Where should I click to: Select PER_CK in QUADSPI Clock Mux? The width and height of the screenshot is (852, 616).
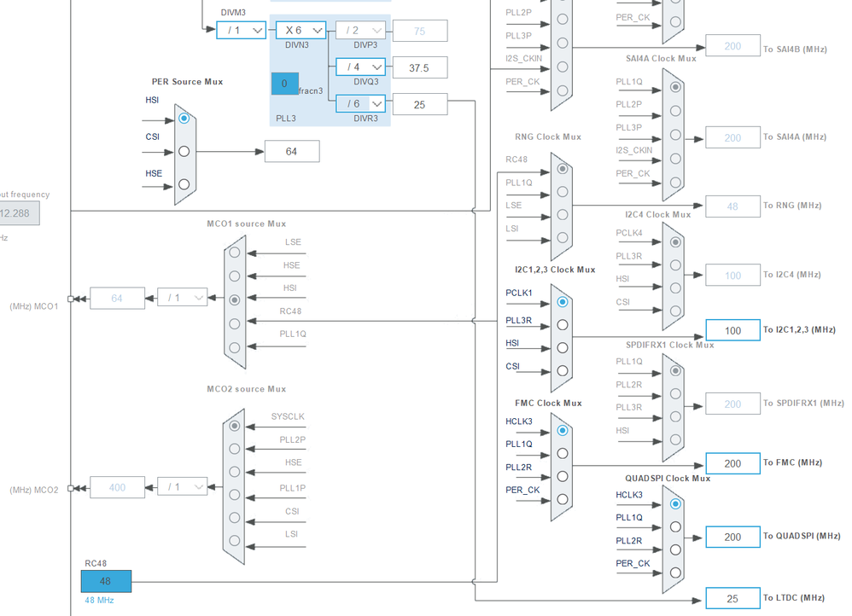(x=675, y=572)
